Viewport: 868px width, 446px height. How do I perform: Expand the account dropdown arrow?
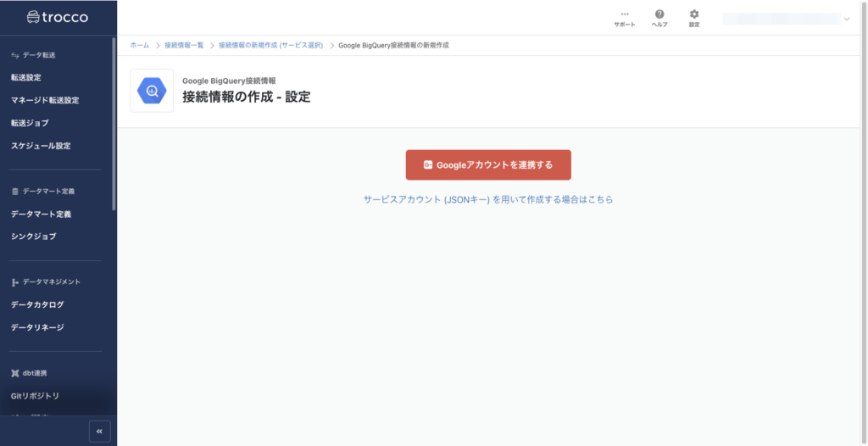pos(847,19)
